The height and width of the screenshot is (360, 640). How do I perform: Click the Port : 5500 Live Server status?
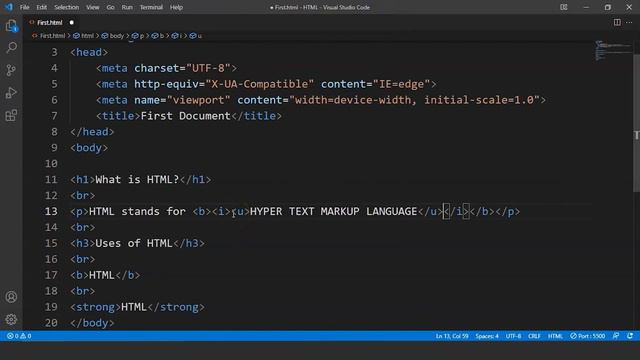pos(587,336)
